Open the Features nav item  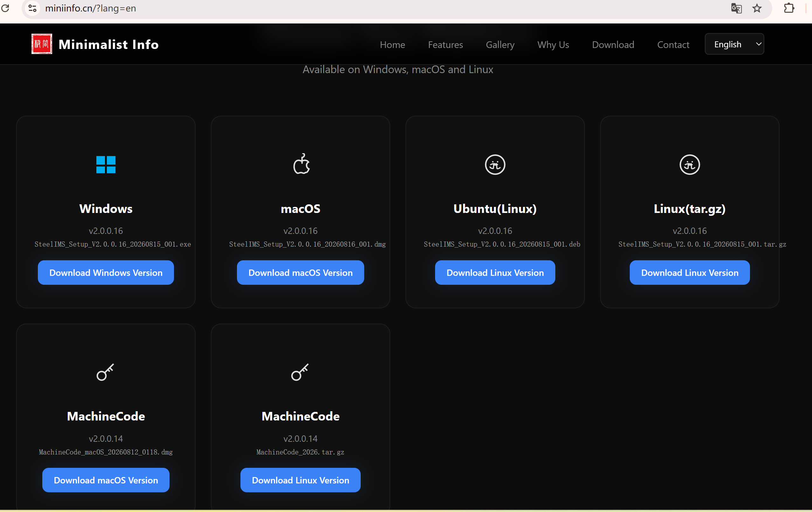click(446, 44)
